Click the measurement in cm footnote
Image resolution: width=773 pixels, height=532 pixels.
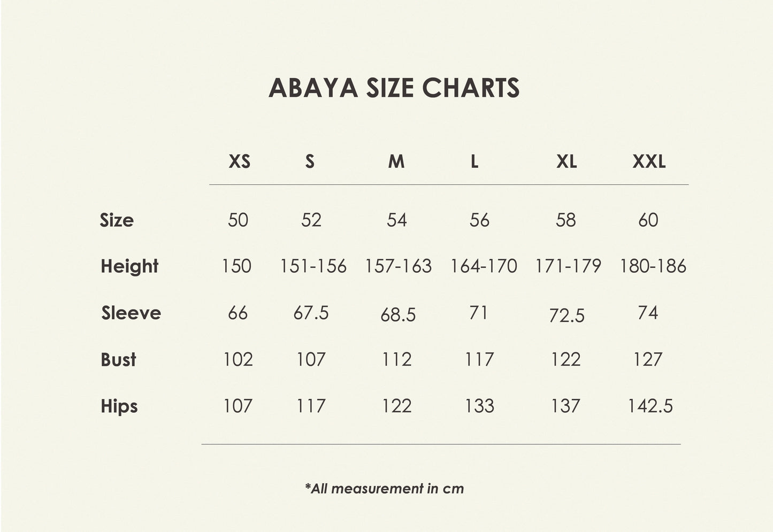[x=384, y=488]
